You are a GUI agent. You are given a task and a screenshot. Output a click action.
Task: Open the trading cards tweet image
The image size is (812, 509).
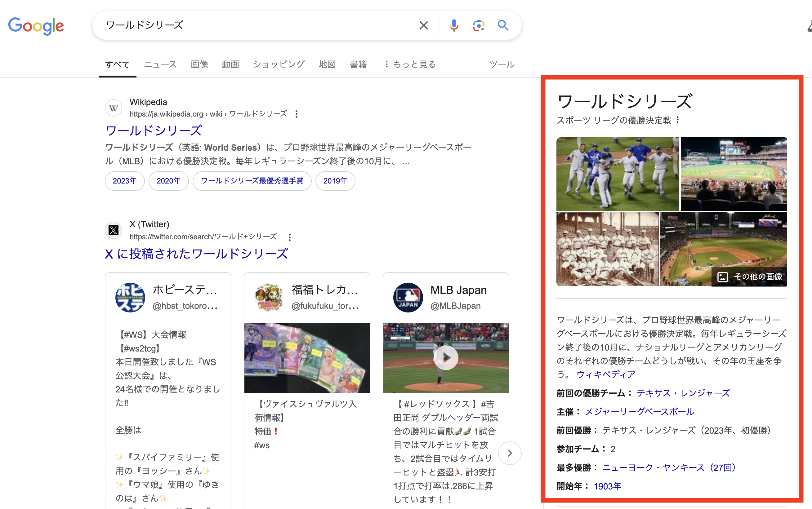pos(307,357)
